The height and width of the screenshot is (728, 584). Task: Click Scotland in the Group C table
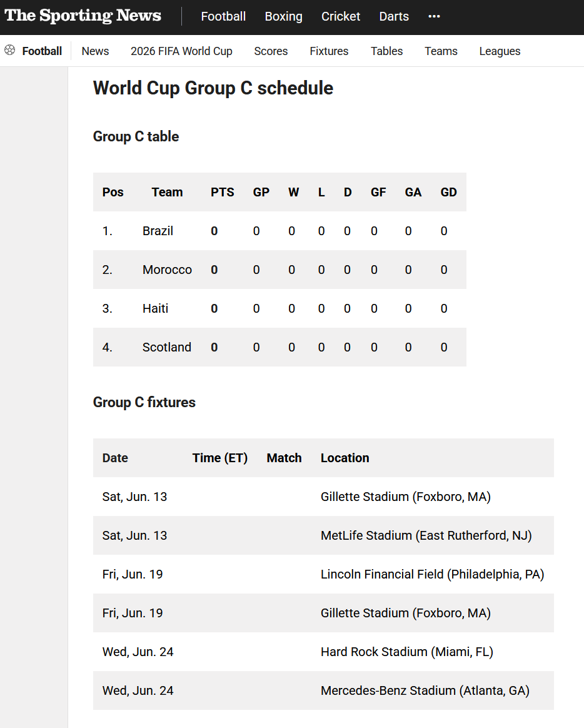[x=166, y=347]
